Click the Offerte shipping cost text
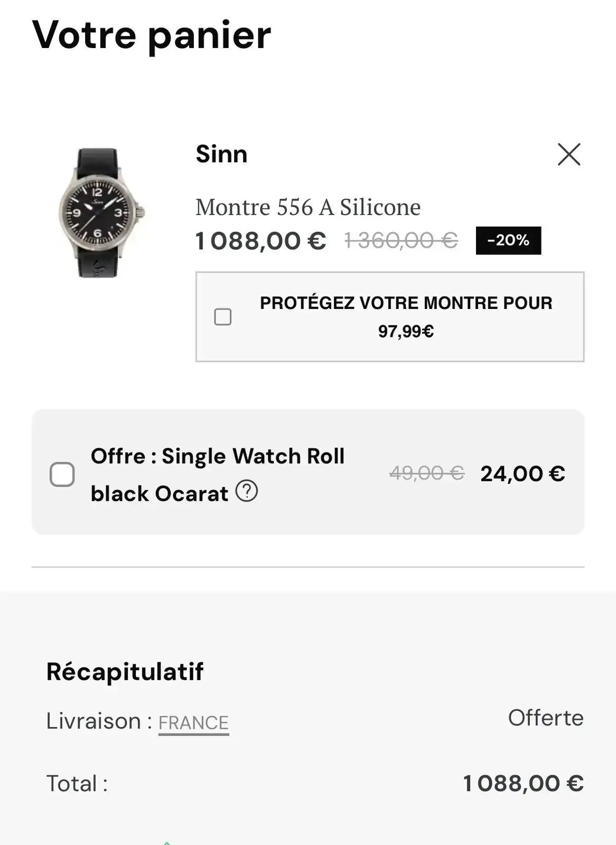Screen dimensions: 616x845 (546, 718)
